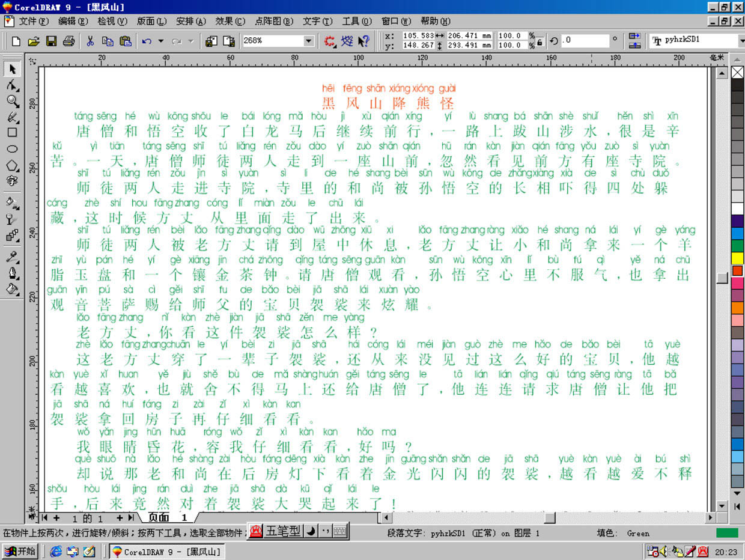Open the 点阵图 (Bitmaps) menu
Screen dimensions: 745x560
[x=274, y=21]
